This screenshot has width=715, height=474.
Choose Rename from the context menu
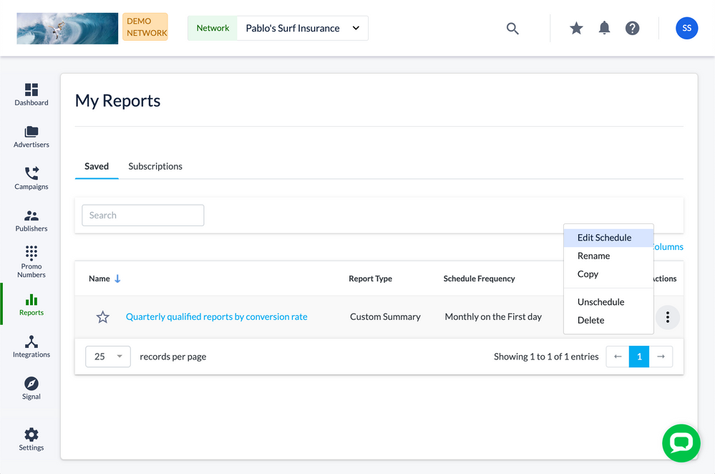click(x=608, y=256)
